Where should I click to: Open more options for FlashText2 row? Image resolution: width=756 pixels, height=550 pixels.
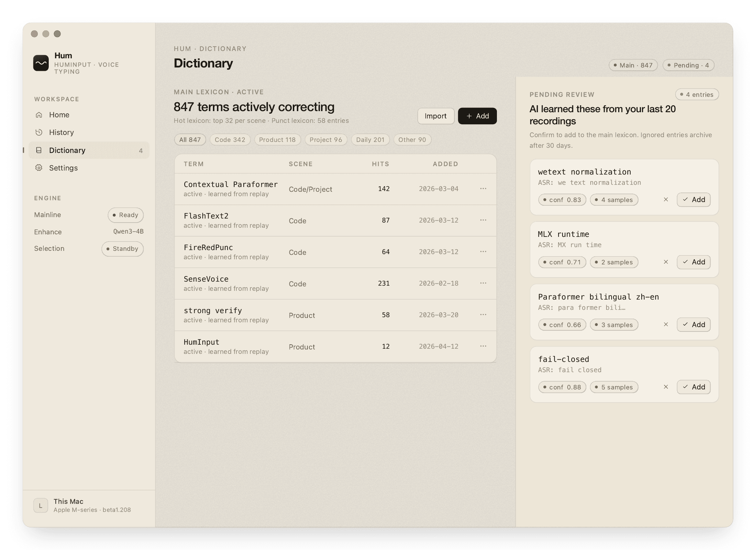tap(483, 220)
